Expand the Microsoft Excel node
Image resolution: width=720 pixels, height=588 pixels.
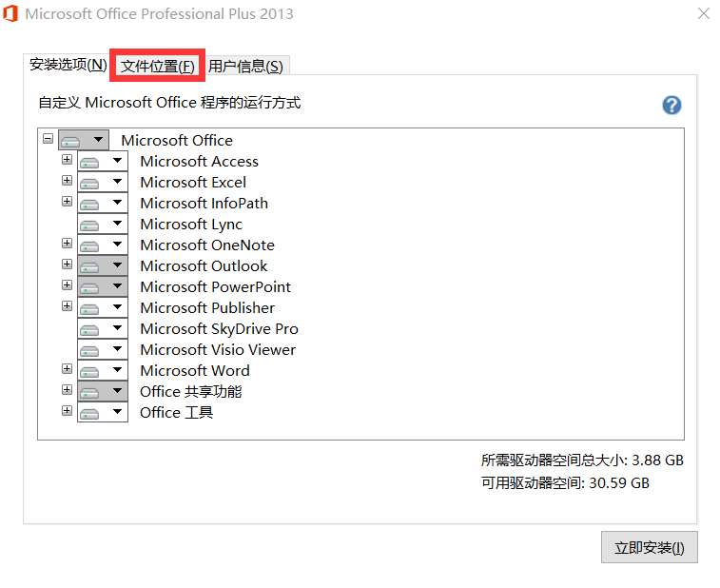pyautogui.click(x=67, y=180)
